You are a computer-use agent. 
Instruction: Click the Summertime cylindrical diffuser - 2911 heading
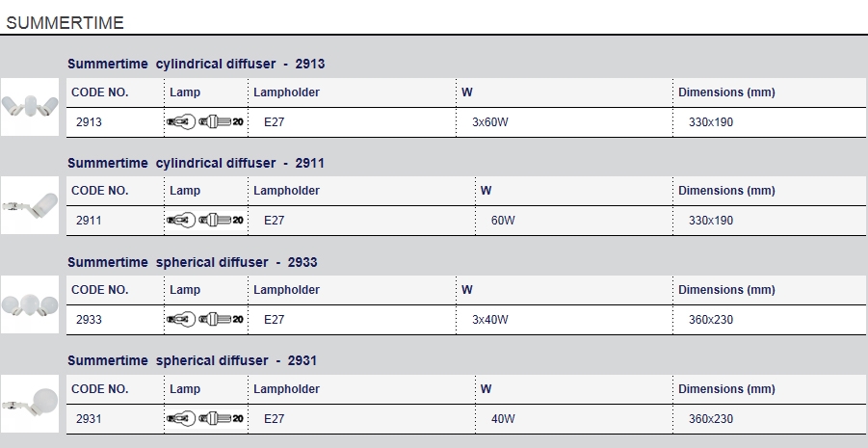196,163
